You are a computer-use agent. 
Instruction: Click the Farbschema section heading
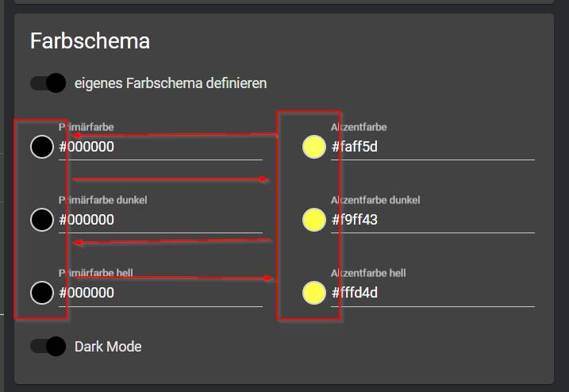click(x=90, y=40)
